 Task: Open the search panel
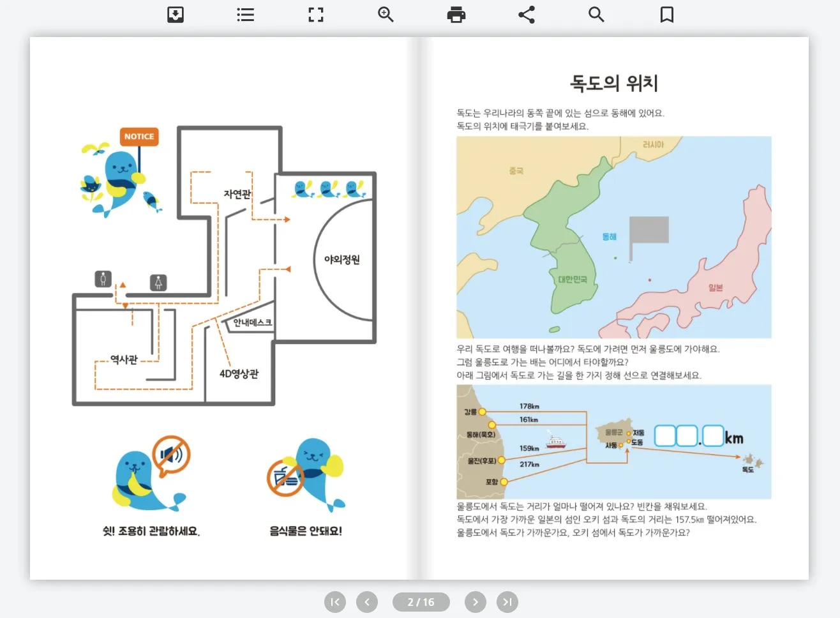click(x=596, y=14)
